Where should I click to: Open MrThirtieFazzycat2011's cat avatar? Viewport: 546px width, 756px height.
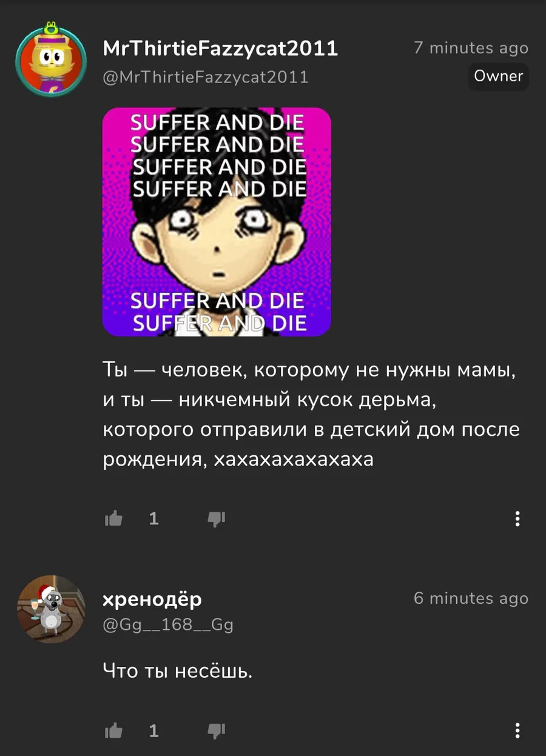pyautogui.click(x=51, y=59)
